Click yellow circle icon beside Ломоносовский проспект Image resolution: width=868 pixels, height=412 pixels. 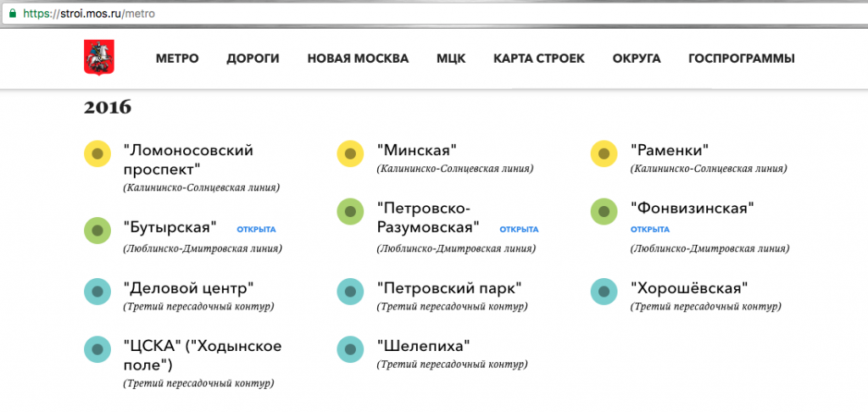(97, 154)
